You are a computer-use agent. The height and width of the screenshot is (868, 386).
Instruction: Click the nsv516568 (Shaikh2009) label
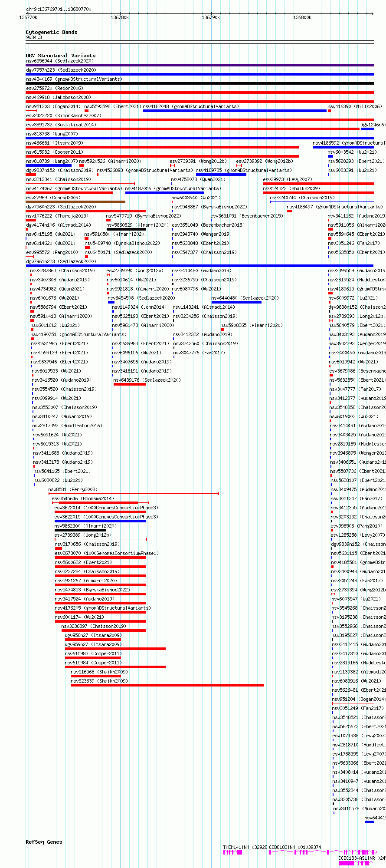(x=99, y=672)
